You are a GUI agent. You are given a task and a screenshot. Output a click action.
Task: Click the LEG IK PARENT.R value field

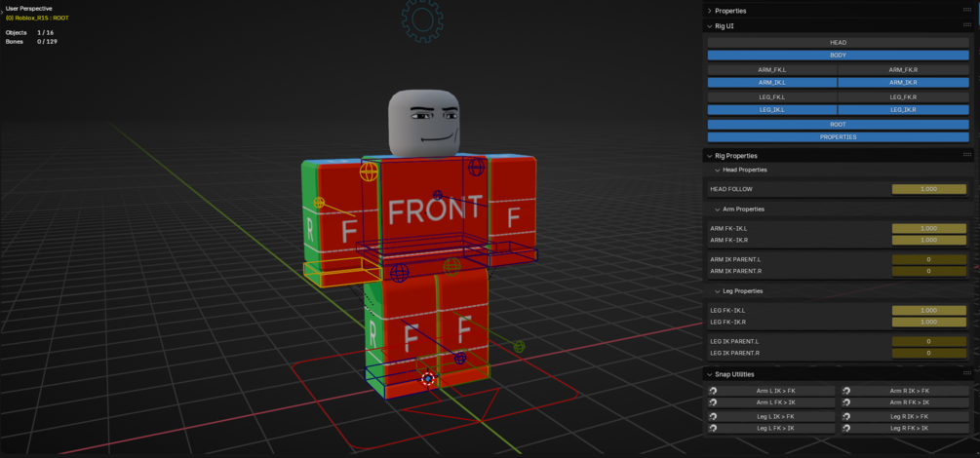[928, 353]
